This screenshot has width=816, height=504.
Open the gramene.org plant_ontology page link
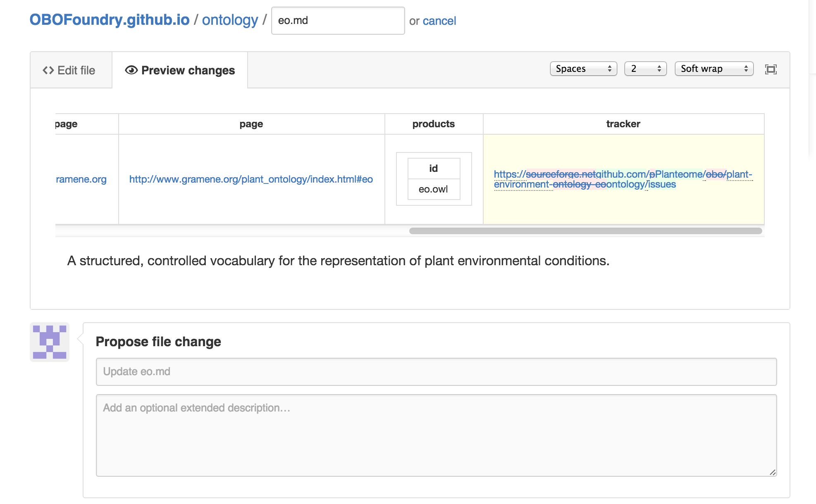[x=251, y=179]
